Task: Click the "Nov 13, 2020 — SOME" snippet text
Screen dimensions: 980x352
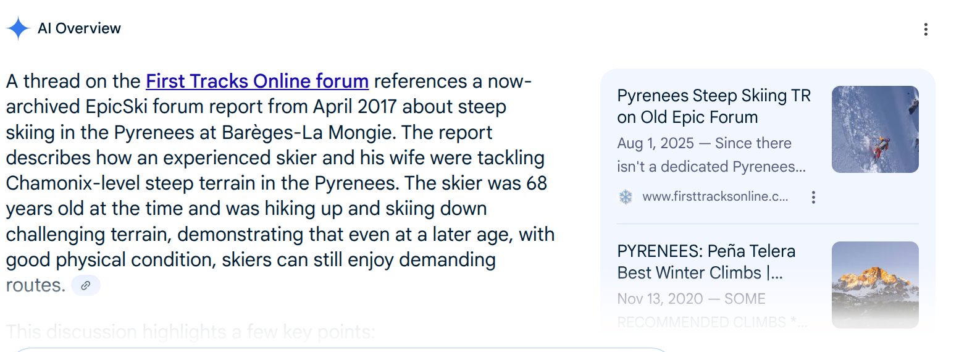Action: 691,299
